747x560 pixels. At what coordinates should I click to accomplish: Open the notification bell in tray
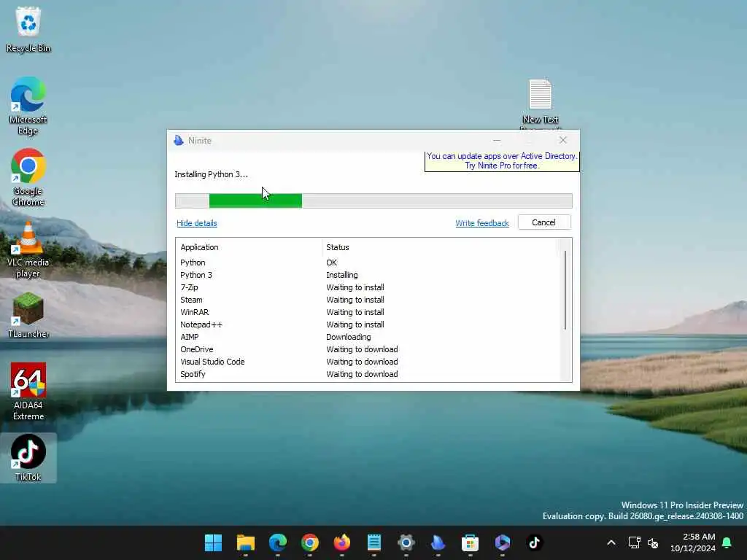727,542
